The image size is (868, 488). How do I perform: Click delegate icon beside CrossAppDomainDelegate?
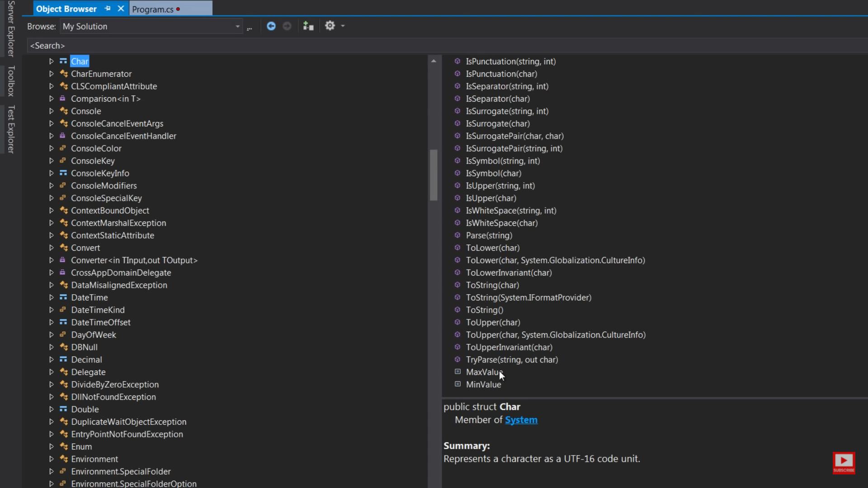pyautogui.click(x=63, y=272)
